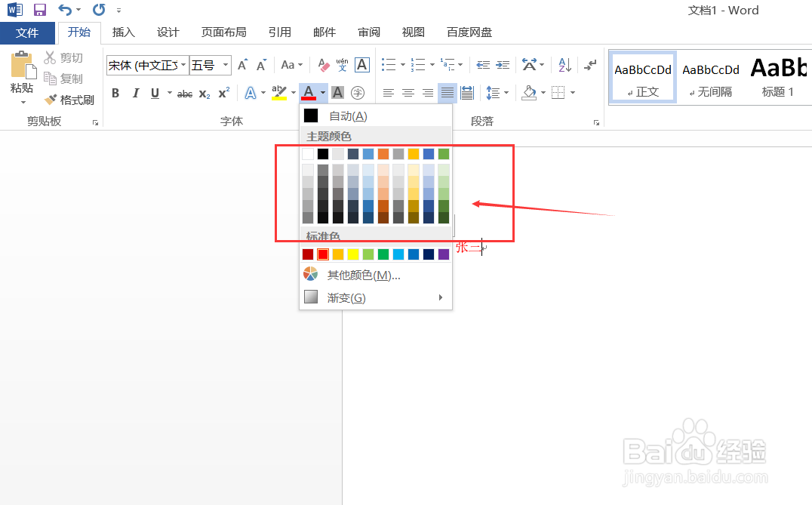Clear all formatting eraser icon
812x505 pixels.
coord(324,65)
